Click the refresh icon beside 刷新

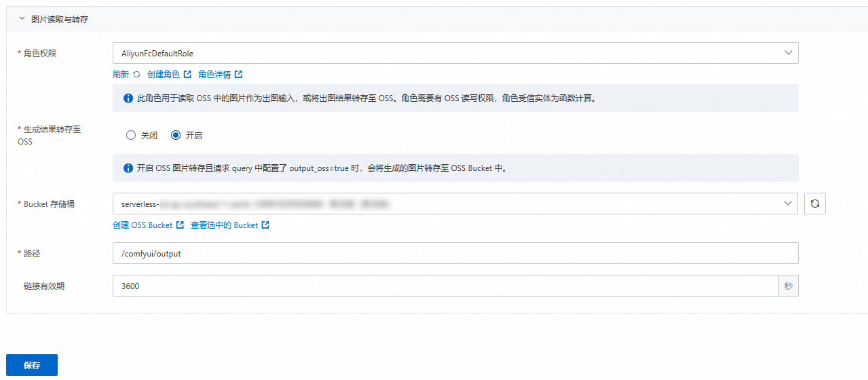(x=136, y=75)
